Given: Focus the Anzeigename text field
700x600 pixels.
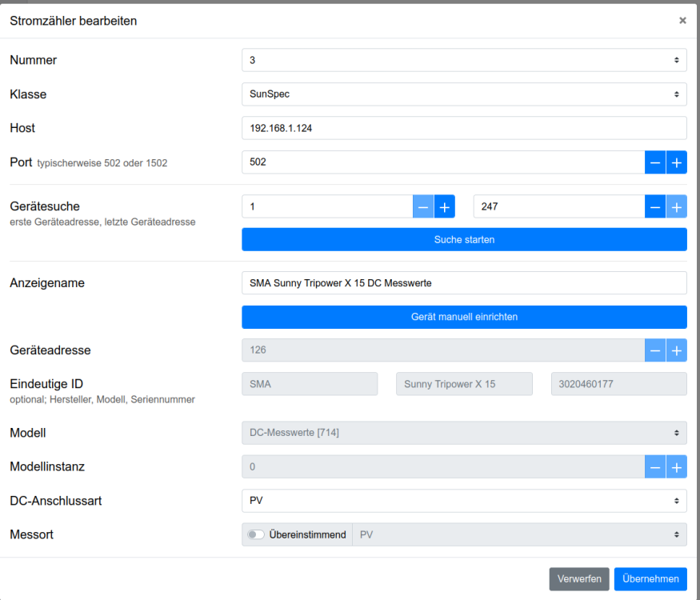Looking at the screenshot, I should coord(464,282).
